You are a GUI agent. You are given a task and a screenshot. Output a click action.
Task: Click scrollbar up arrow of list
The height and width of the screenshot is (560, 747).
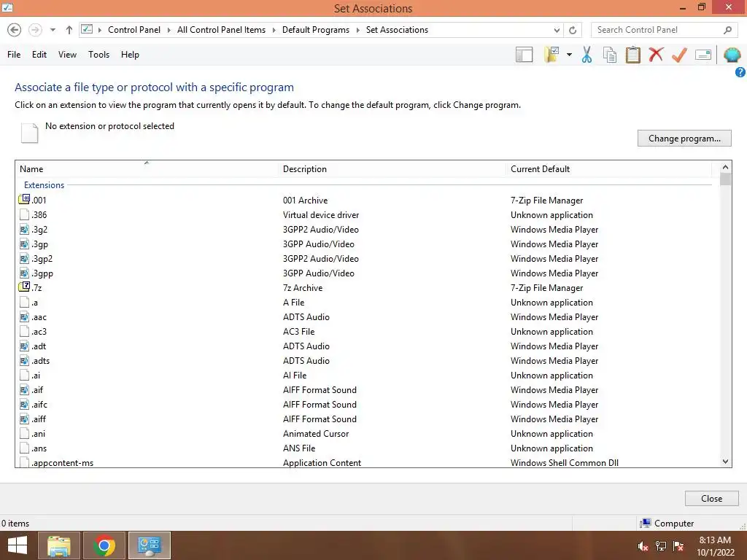[x=725, y=167]
